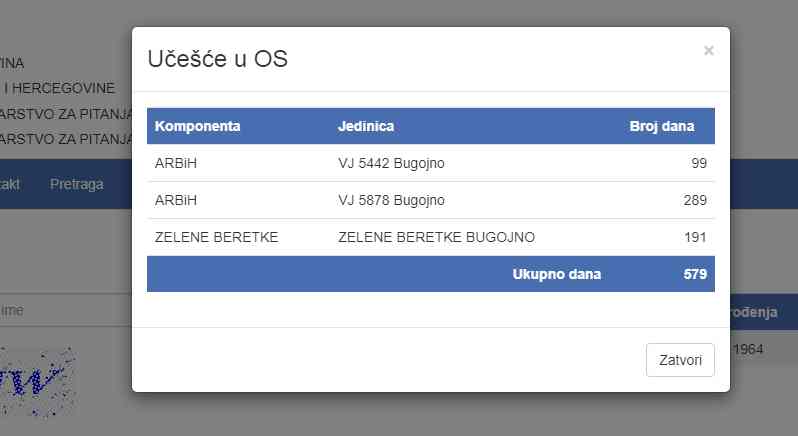
Task: Close the Učešće u OS dialog via X
Action: click(x=708, y=50)
